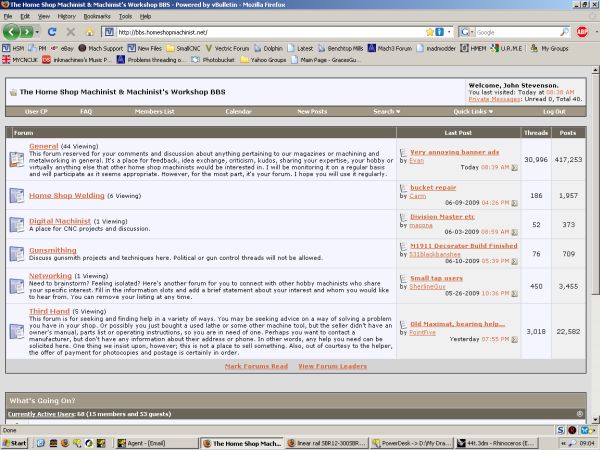600x450 pixels.
Task: Go back with Firefox back arrow
Action: point(11,32)
